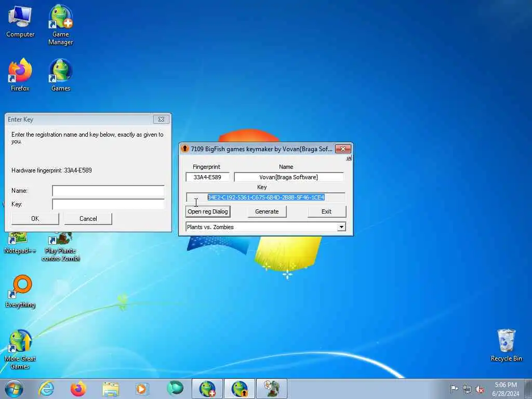This screenshot has height=399, width=532.
Task: Open Windows Explorer folder on taskbar
Action: point(111,389)
